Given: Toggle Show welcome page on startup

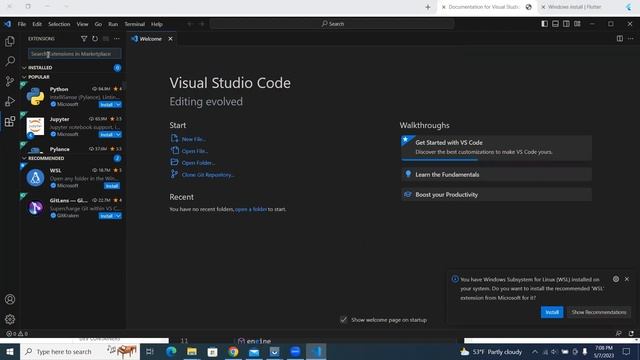Looking at the screenshot, I should 344,320.
